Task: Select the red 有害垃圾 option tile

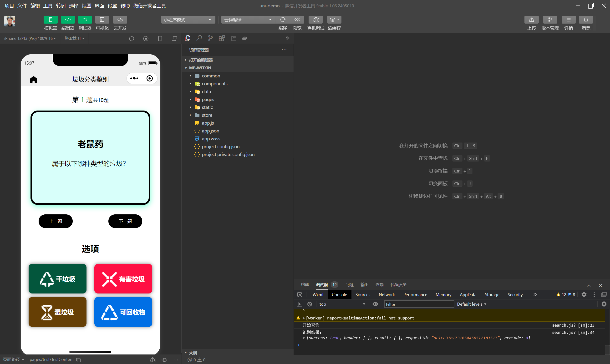Action: click(x=123, y=279)
